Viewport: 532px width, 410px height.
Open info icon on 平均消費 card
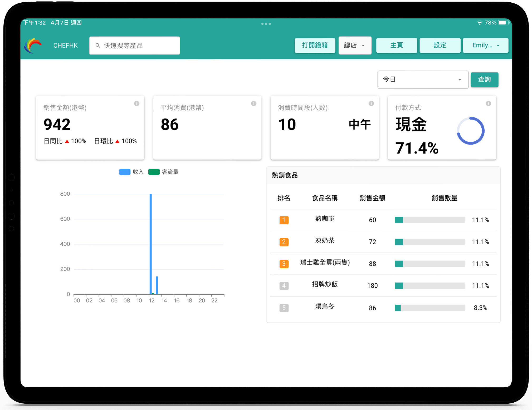pyautogui.click(x=254, y=103)
